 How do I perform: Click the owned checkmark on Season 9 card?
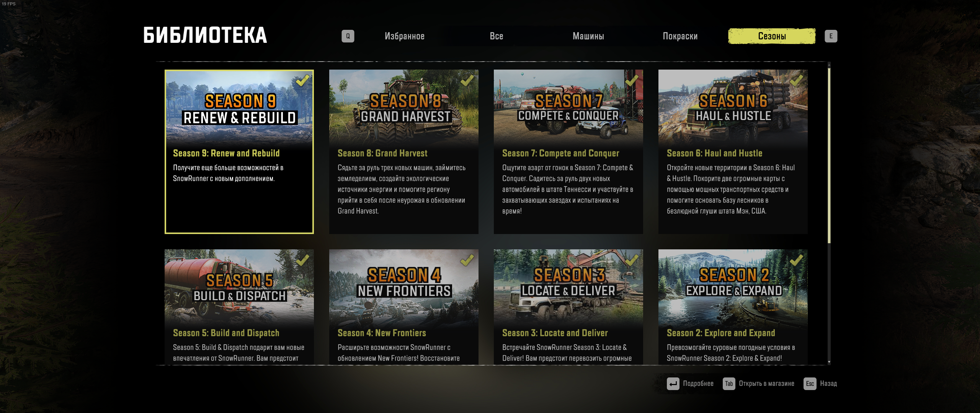pos(302,80)
